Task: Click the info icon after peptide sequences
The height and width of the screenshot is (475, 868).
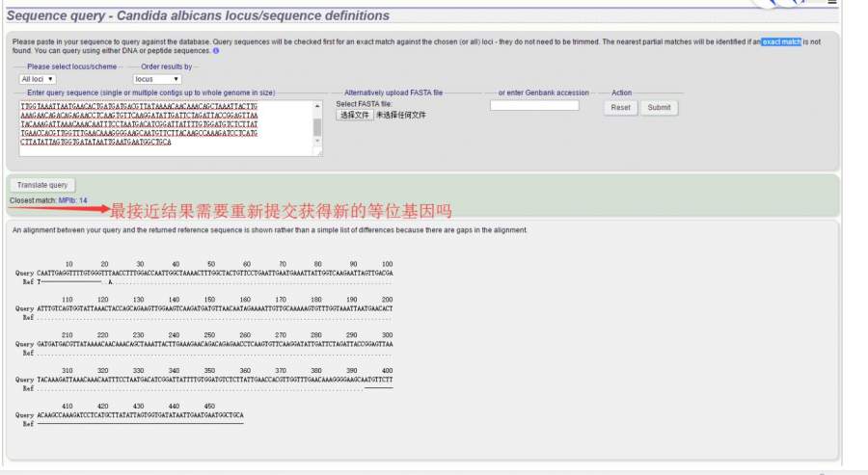Action: 216,51
